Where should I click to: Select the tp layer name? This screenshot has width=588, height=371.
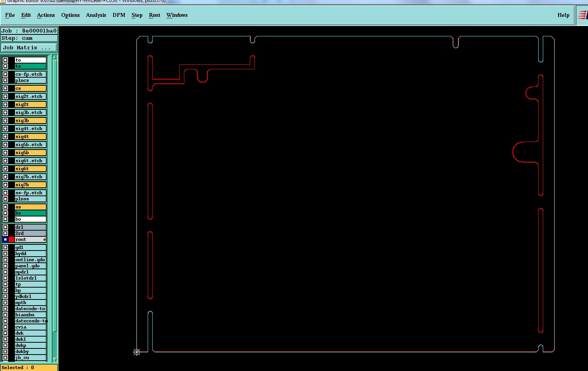click(31, 284)
